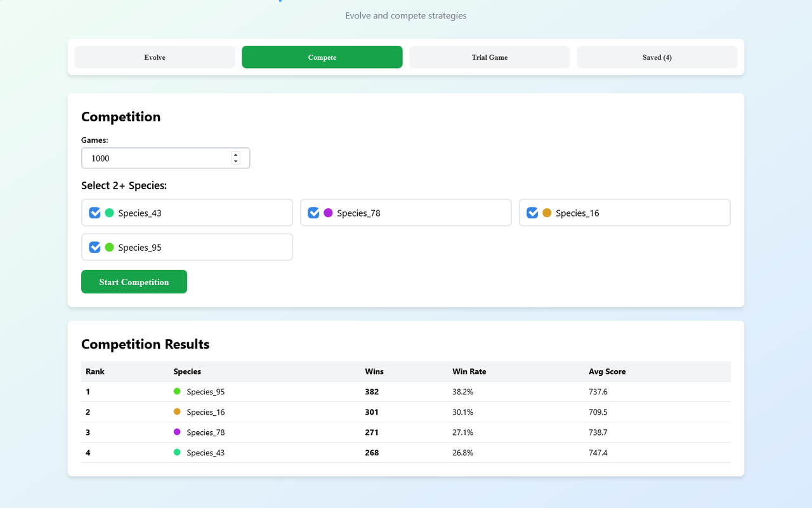Screen dimensions: 812x508
Task: Click the 301 wins value
Action: coord(372,412)
